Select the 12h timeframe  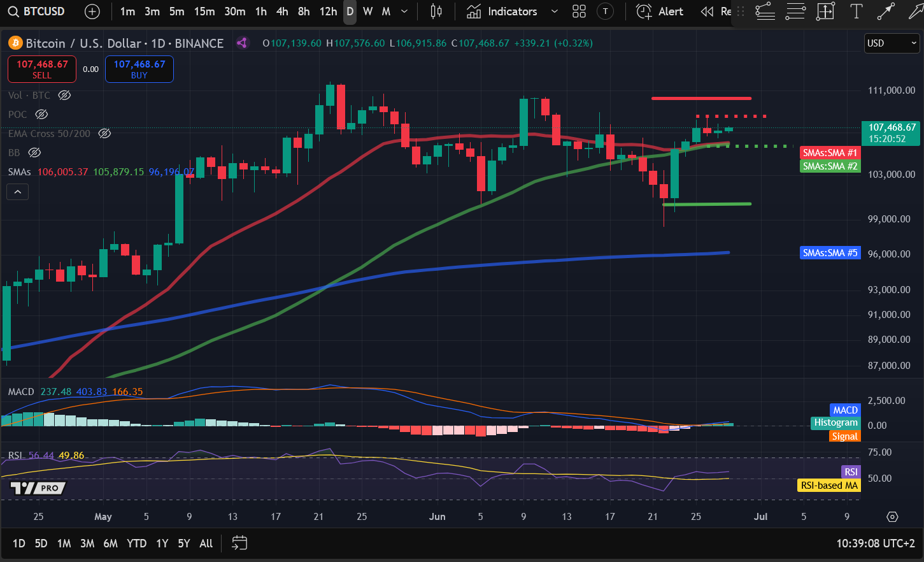tap(328, 11)
